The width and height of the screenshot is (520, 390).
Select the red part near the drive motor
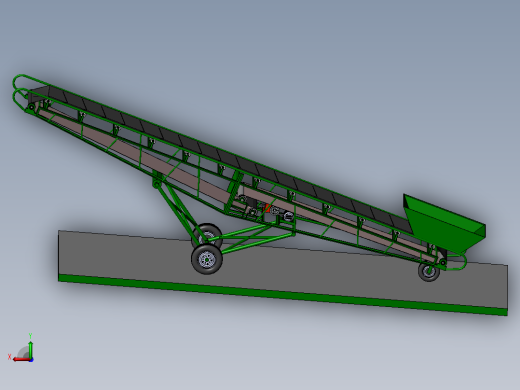click(x=267, y=208)
